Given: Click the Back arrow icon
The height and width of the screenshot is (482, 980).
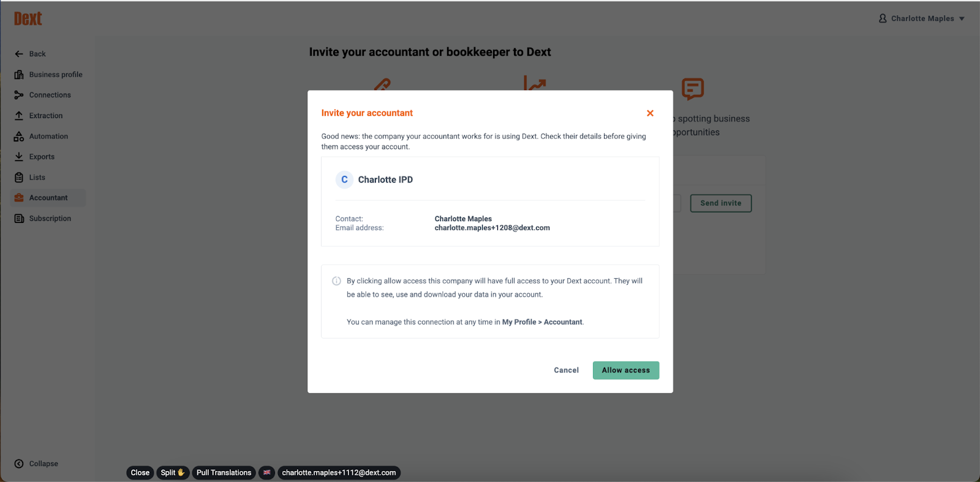Looking at the screenshot, I should point(19,54).
